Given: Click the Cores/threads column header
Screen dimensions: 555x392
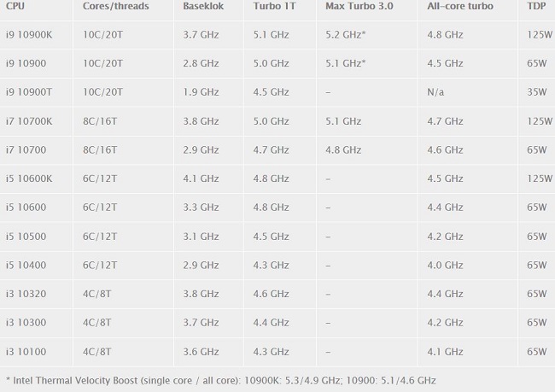Looking at the screenshot, I should click(x=116, y=6).
